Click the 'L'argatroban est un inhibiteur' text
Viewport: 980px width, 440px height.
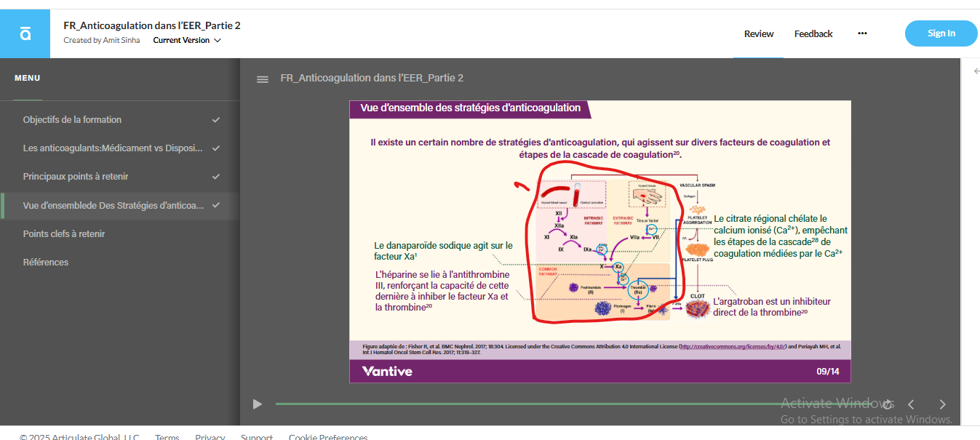(772, 307)
